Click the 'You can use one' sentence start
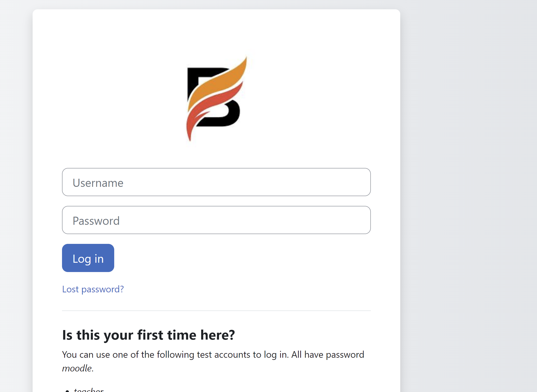The width and height of the screenshot is (537, 392). coord(95,355)
